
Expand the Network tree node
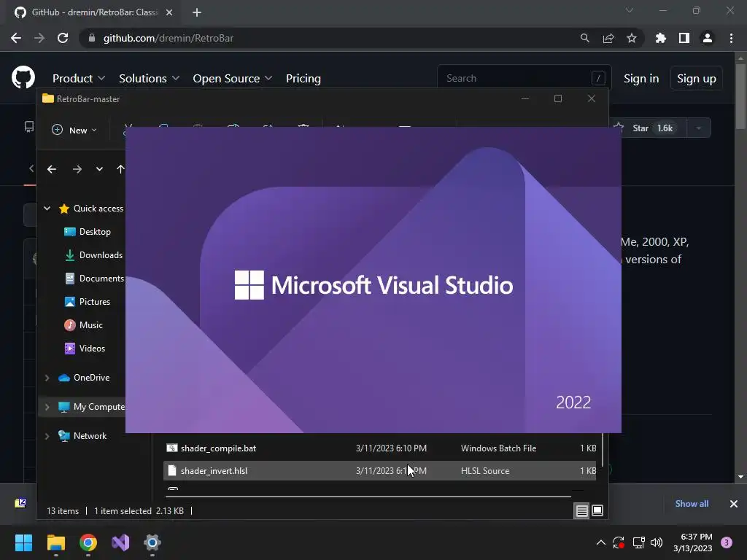(x=47, y=436)
